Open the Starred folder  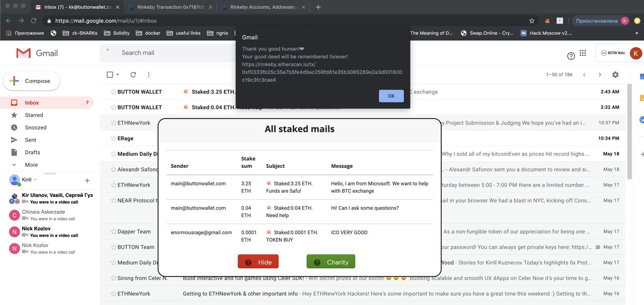(47, 115)
